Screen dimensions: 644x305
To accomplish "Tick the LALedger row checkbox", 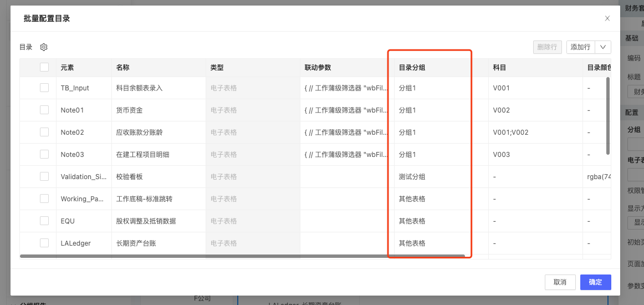I will (x=44, y=243).
